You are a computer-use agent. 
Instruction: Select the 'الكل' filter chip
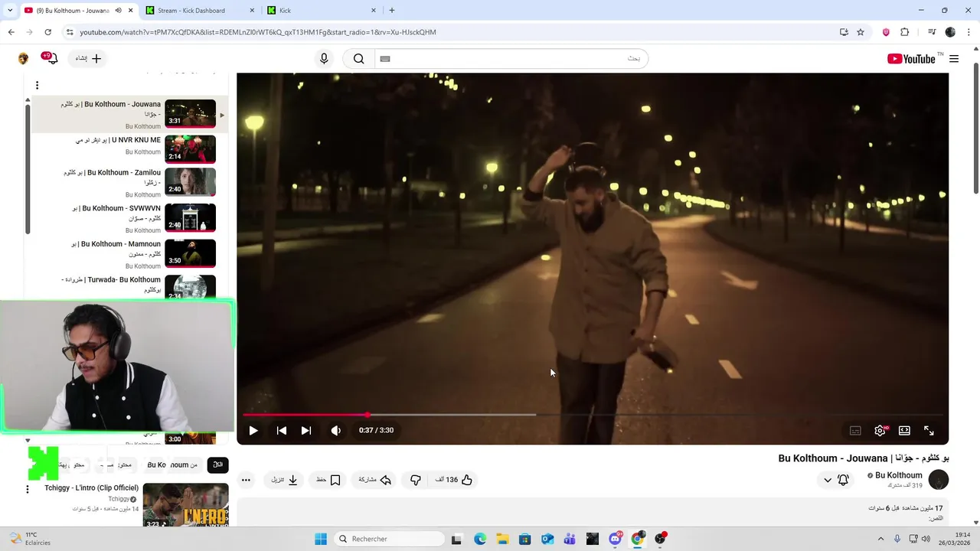click(217, 465)
